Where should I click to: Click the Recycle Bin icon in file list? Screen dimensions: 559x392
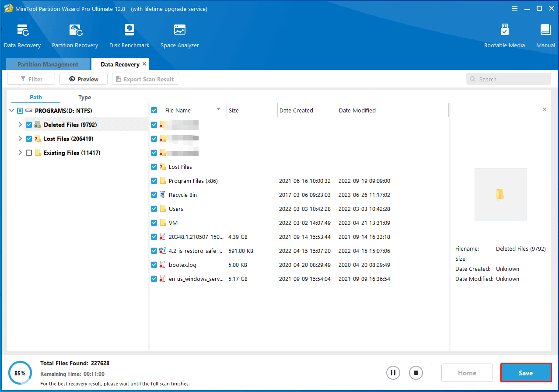coord(163,195)
